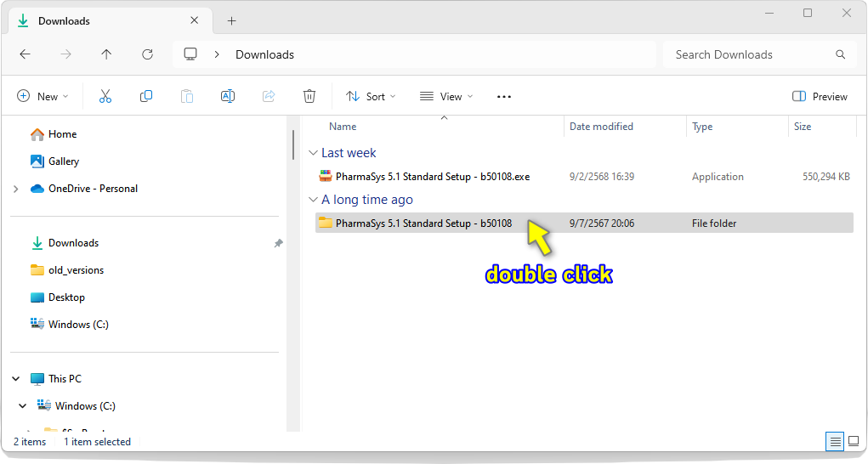868x464 pixels.
Task: Sort by the Size column header
Action: 803,127
